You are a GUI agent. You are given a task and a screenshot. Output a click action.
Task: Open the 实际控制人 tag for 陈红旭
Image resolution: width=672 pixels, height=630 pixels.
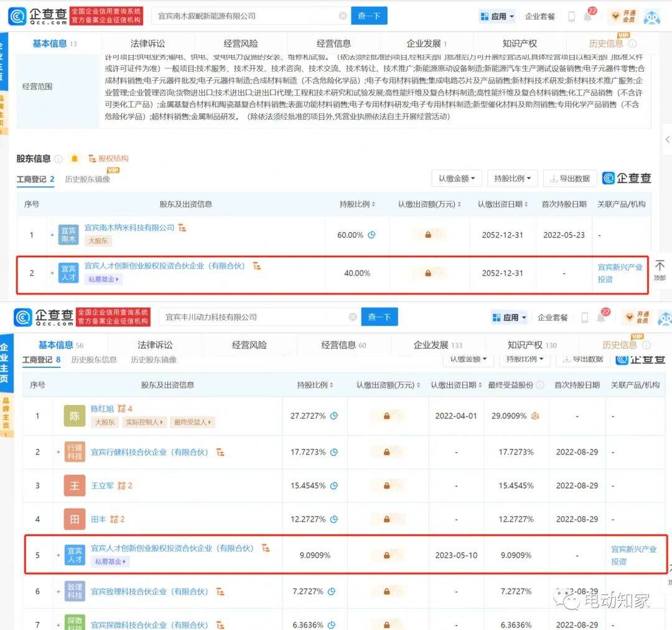(144, 423)
